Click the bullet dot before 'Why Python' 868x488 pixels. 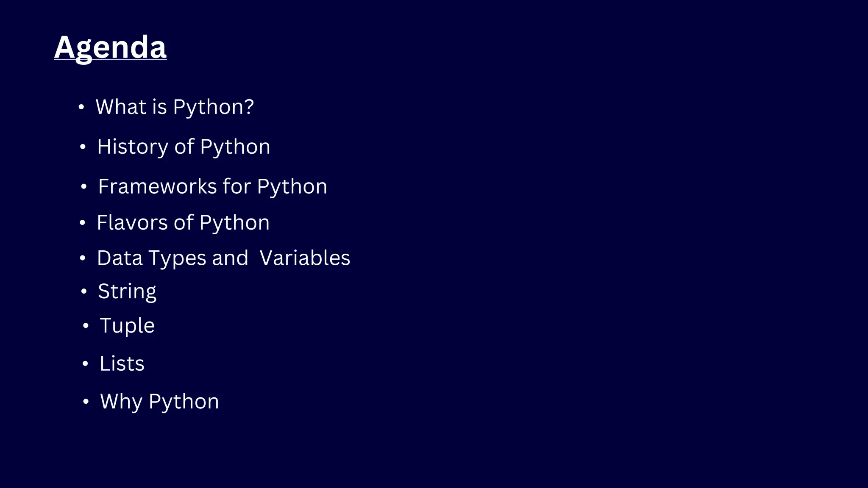(86, 401)
